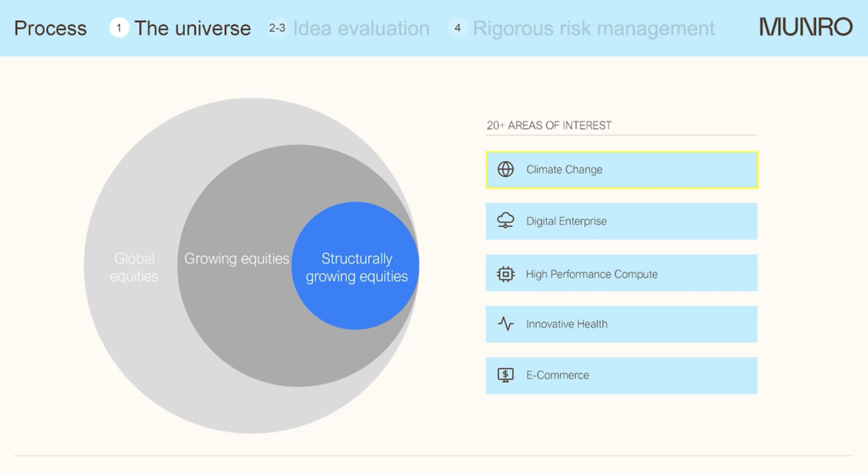Open the E-Commerce area button

coord(621,375)
